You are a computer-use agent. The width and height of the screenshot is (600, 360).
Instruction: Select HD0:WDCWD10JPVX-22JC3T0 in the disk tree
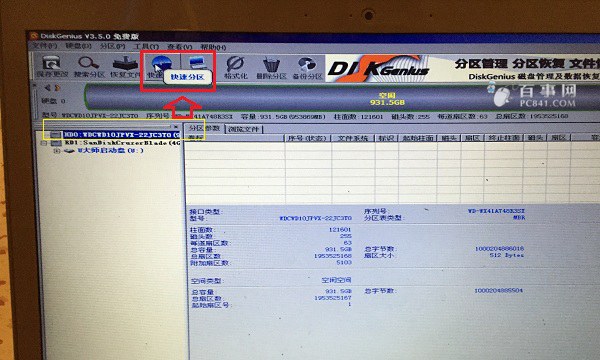122,135
